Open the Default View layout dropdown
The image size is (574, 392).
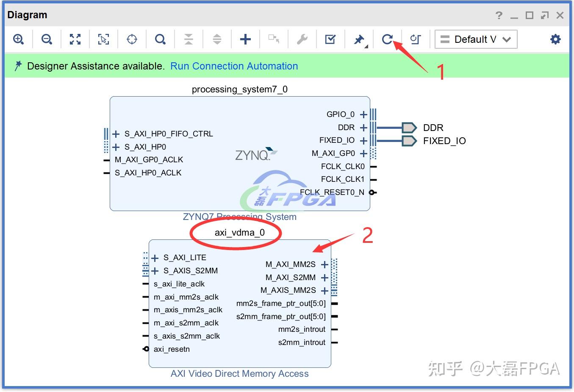click(x=476, y=39)
